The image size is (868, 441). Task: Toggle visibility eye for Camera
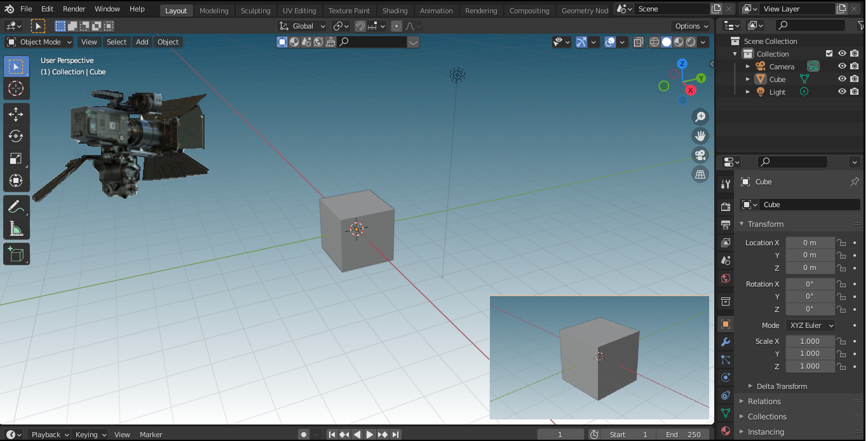click(x=842, y=66)
